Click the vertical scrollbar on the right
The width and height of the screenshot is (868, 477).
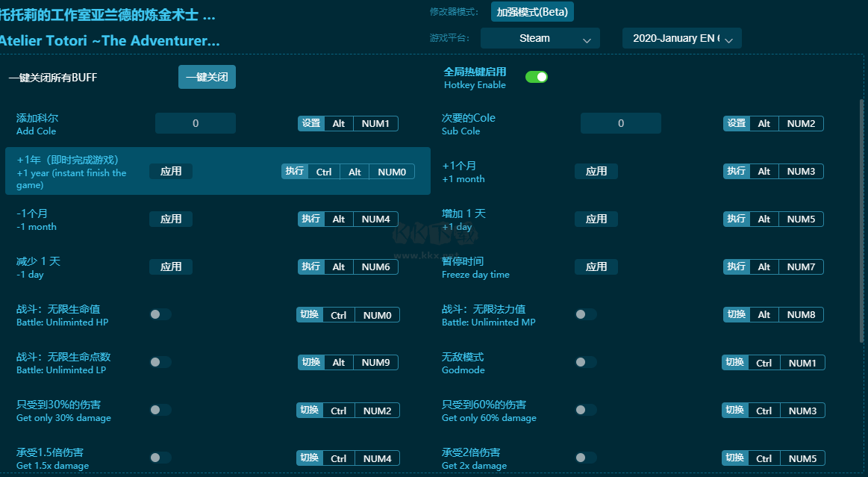click(x=861, y=222)
